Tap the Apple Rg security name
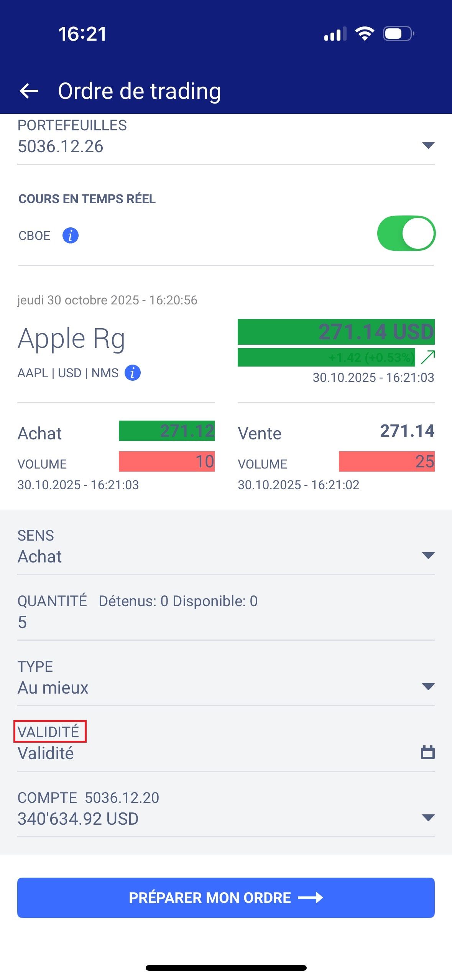Screen dimensions: 452x980 tap(71, 339)
